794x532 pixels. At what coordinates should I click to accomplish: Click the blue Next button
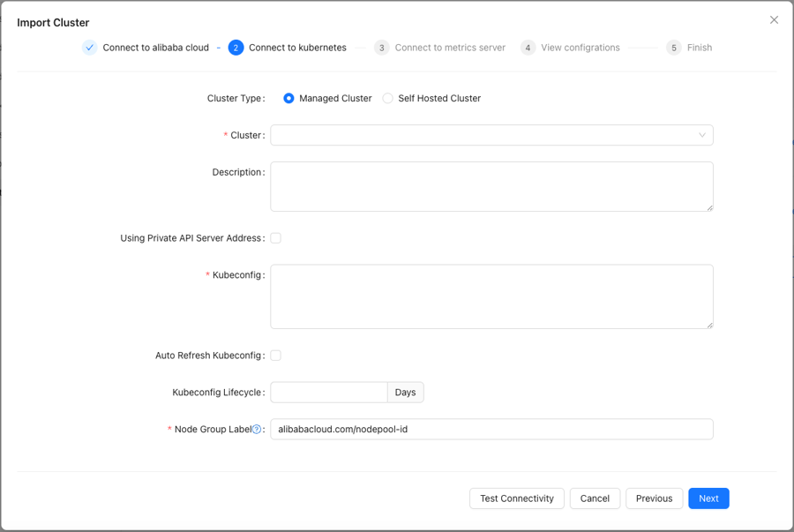click(708, 498)
